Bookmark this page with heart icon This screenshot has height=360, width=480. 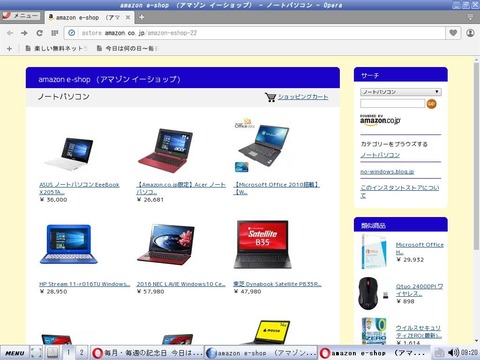[453, 33]
